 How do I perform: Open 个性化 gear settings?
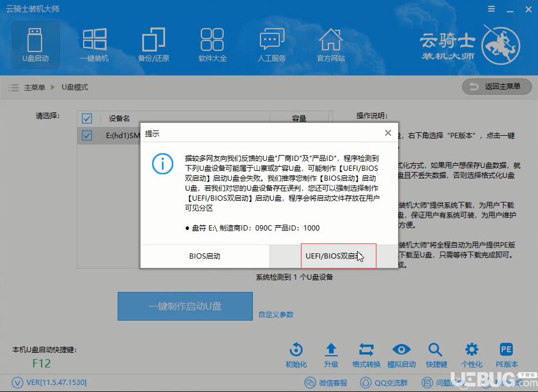(472, 349)
